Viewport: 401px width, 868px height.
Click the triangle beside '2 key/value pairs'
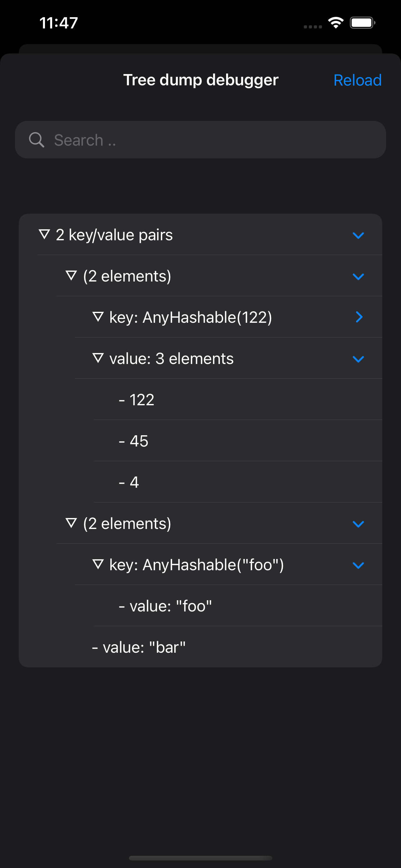tap(44, 234)
